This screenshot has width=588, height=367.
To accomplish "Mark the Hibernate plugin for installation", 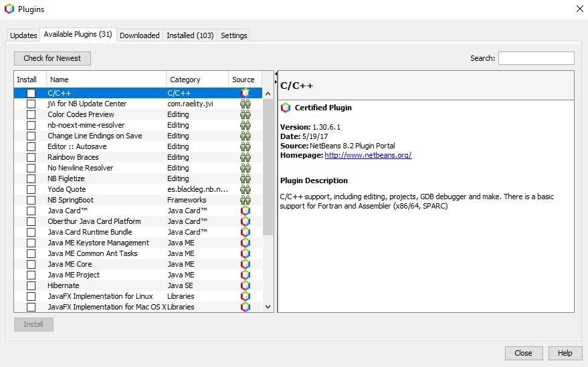I will (31, 285).
